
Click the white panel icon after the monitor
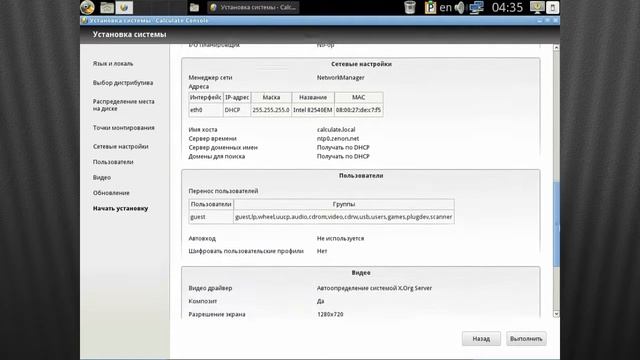click(x=552, y=7)
